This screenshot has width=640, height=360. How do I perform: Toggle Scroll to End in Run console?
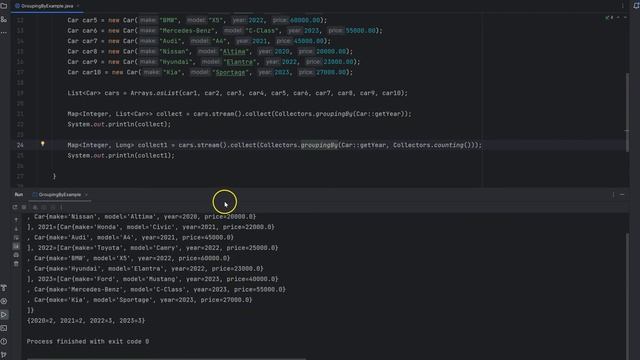coord(16,246)
